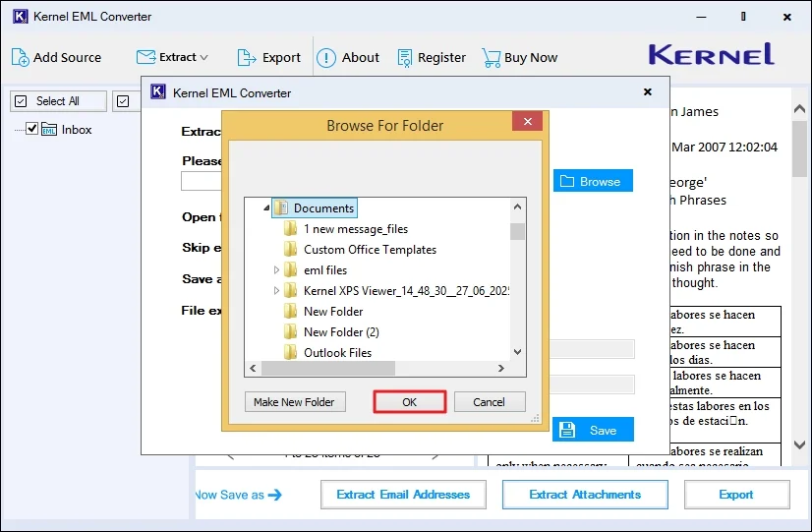Toggle the second checkbox beside Select All
The height and width of the screenshot is (532, 812).
123,101
